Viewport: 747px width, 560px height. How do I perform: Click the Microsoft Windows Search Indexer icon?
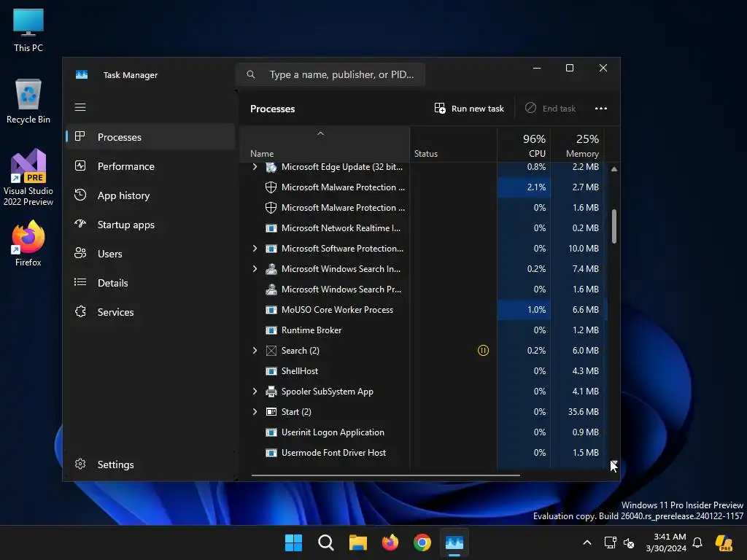point(271,269)
